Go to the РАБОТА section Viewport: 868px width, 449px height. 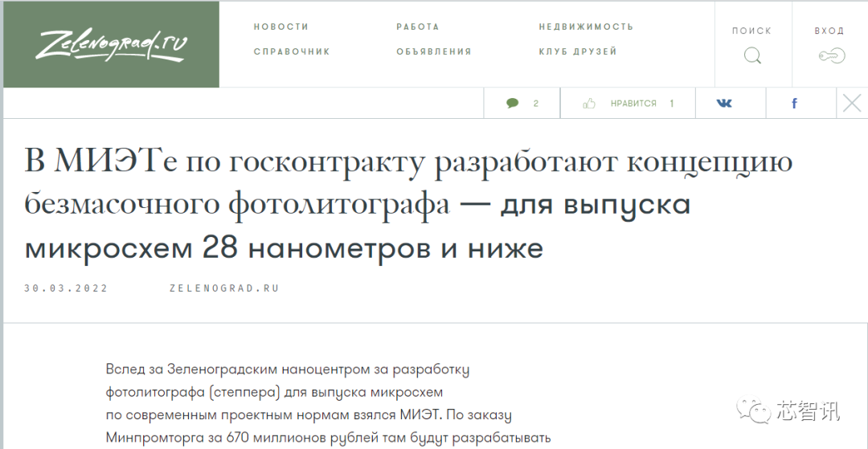click(418, 27)
